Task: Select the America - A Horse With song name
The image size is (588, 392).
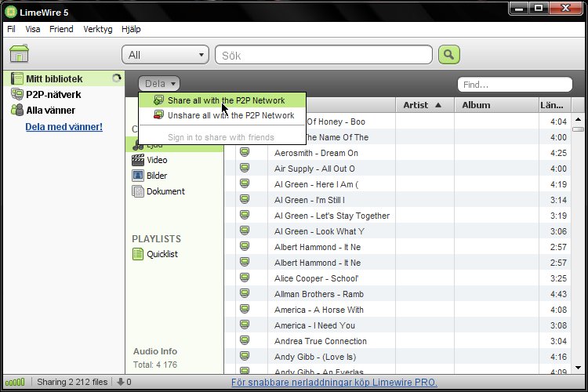Action: pos(319,310)
